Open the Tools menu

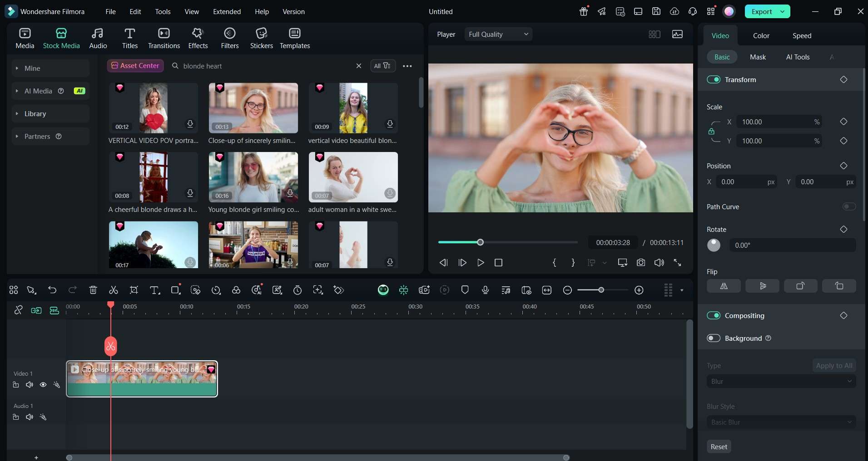pos(163,11)
